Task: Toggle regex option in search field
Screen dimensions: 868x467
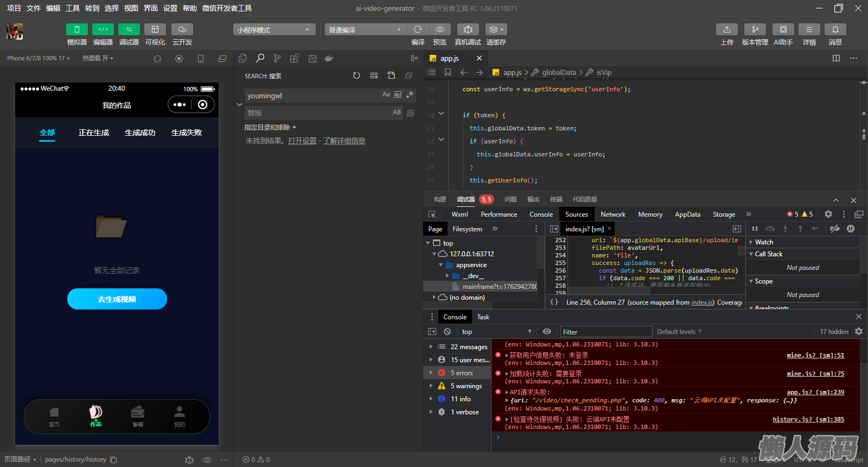Action: (x=410, y=94)
